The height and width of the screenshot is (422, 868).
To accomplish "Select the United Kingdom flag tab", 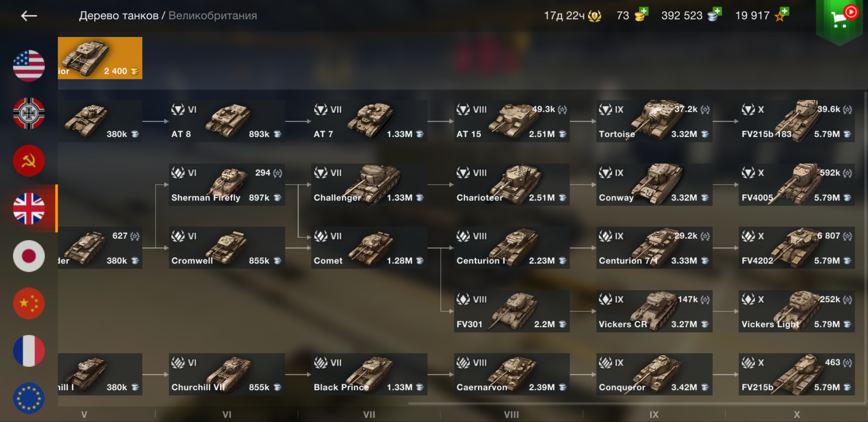I will click(x=29, y=209).
